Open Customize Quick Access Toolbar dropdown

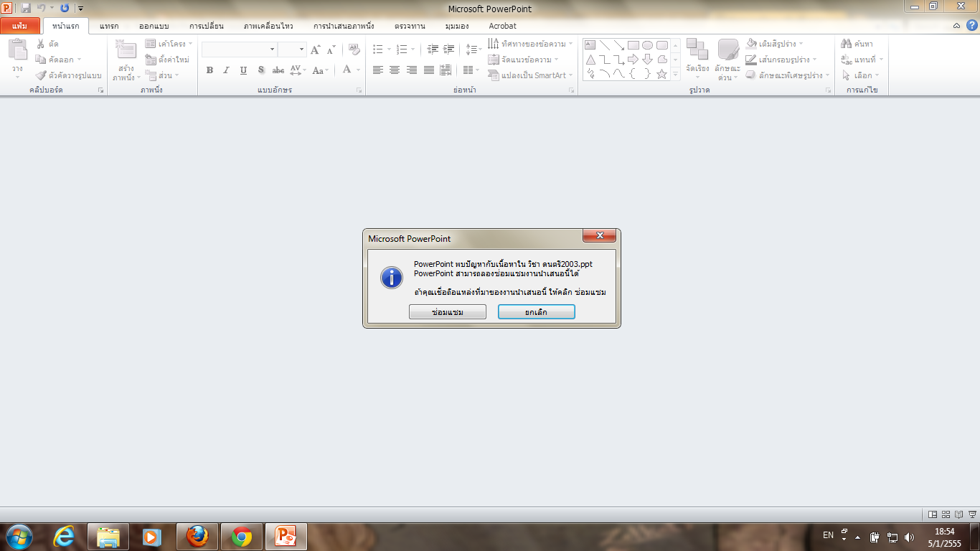(80, 9)
